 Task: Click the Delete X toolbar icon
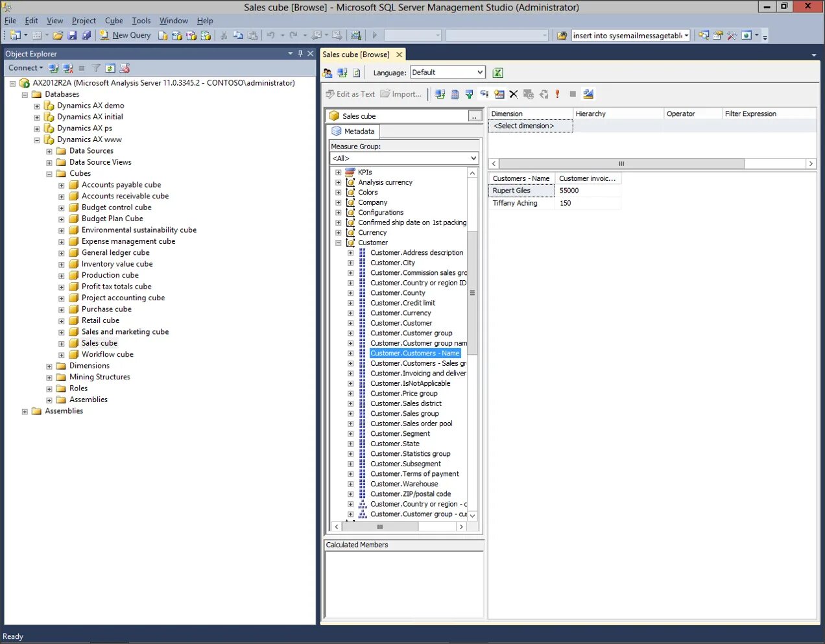(x=514, y=94)
